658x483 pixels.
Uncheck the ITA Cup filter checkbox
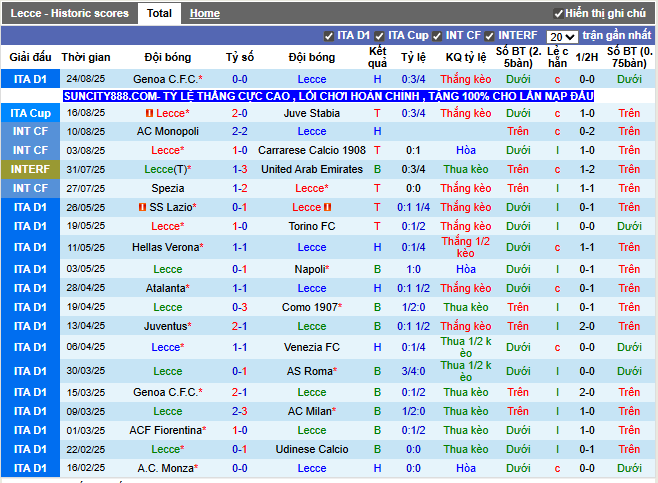tap(379, 37)
